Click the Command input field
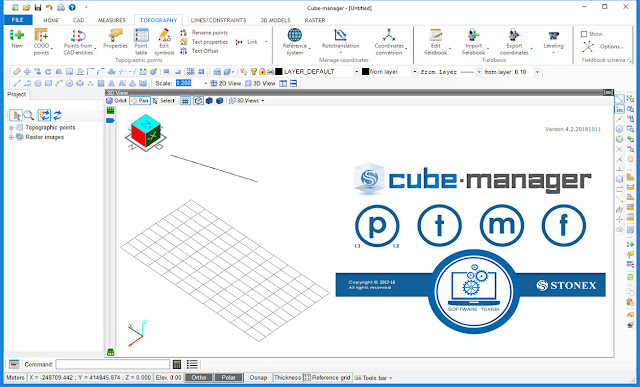640x387 pixels. (113, 364)
